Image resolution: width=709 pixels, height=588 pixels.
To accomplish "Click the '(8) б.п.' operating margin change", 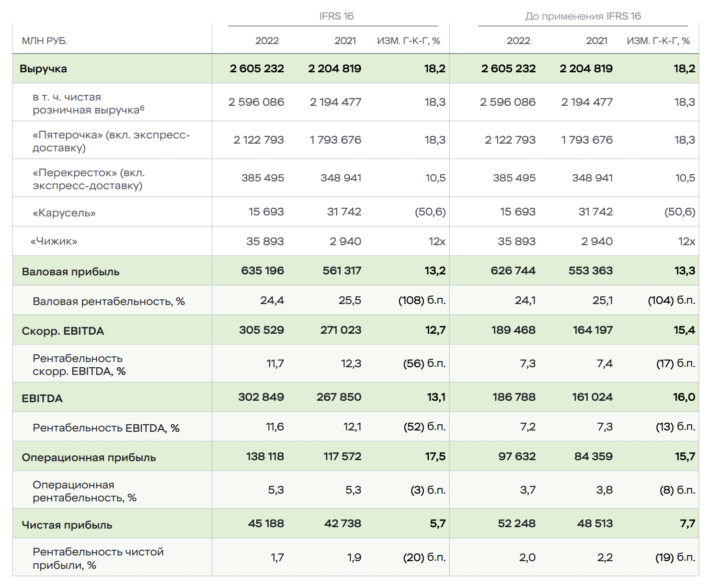I will pyautogui.click(x=677, y=490).
